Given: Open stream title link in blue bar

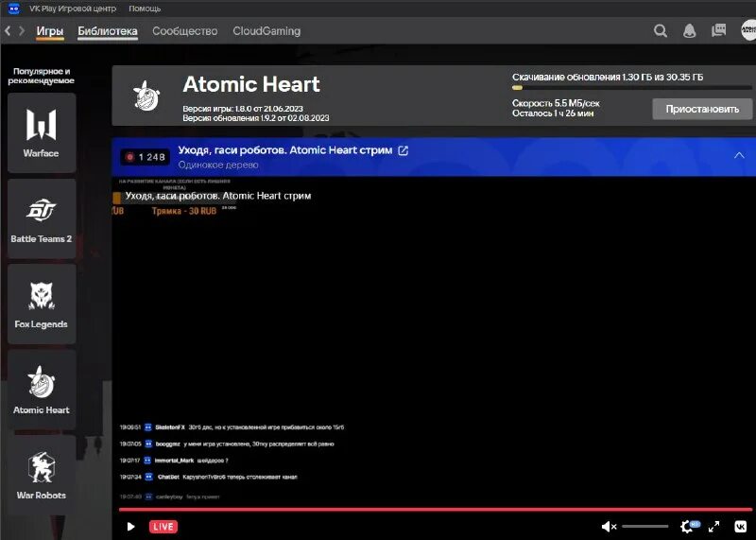Looking at the screenshot, I should pos(285,150).
